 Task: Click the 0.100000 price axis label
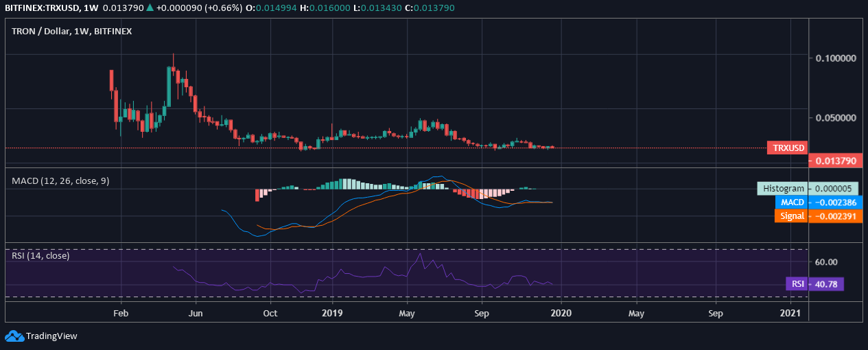click(836, 58)
